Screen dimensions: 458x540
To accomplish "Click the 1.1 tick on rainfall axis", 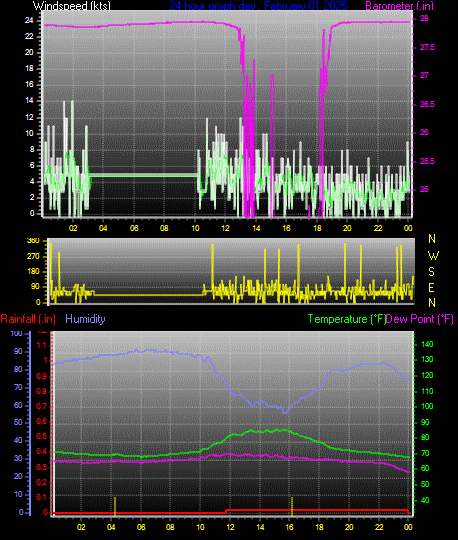I will pyautogui.click(x=42, y=345).
